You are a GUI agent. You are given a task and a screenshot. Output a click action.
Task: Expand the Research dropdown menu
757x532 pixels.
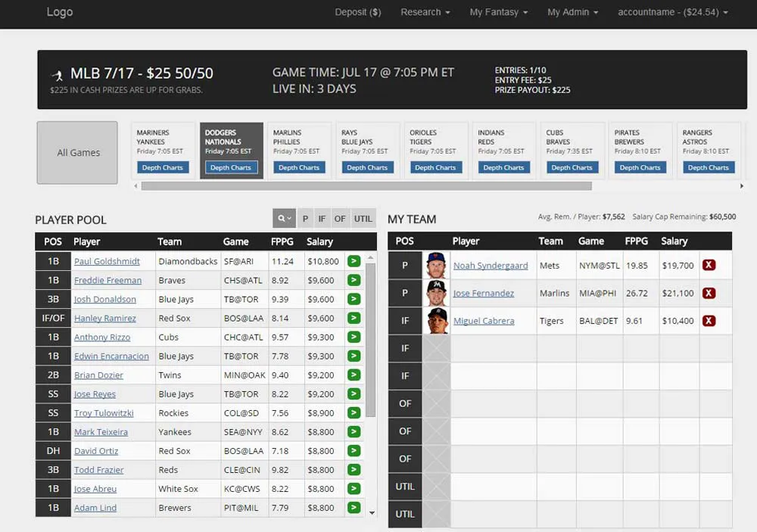pos(425,12)
